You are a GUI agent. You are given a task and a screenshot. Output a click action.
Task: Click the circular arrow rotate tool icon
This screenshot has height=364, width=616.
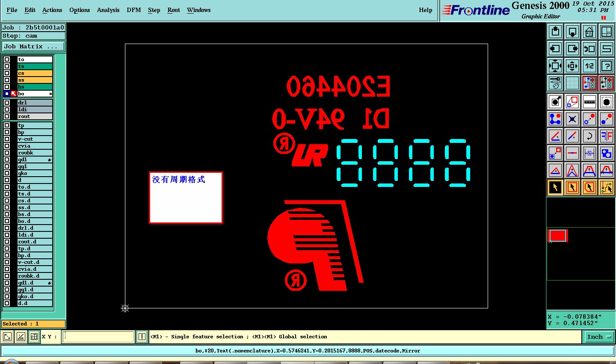589,136
